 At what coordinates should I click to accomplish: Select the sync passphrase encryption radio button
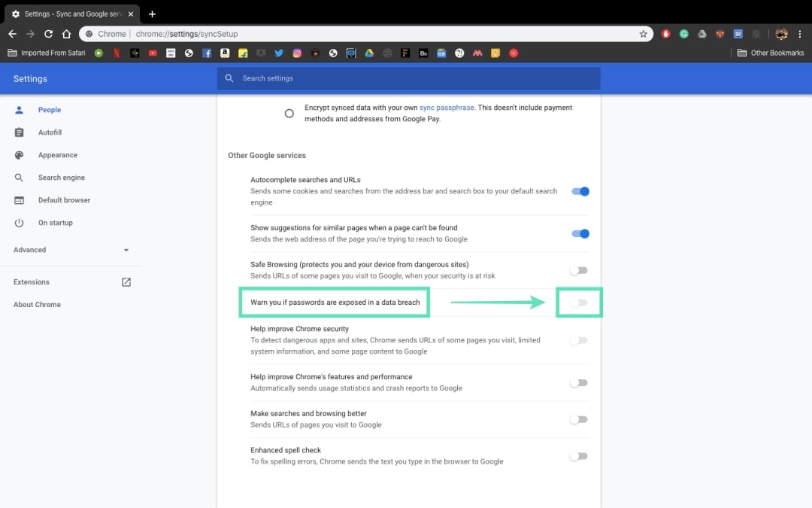click(x=289, y=114)
